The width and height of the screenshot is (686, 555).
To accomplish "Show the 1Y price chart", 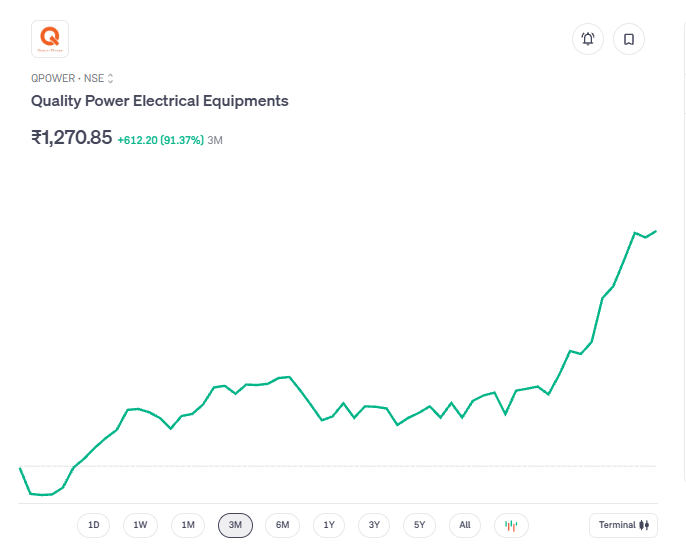I will [x=329, y=525].
